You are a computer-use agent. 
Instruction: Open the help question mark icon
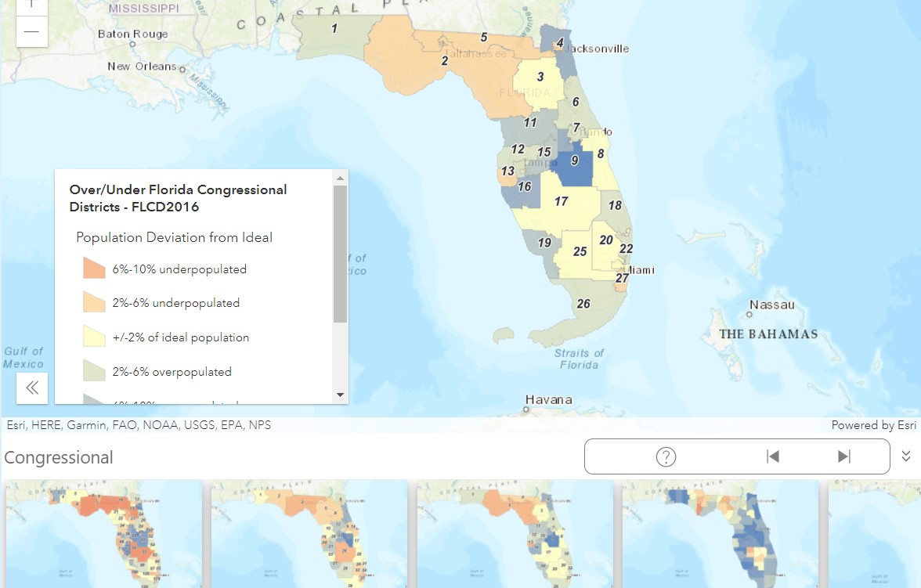pos(666,456)
